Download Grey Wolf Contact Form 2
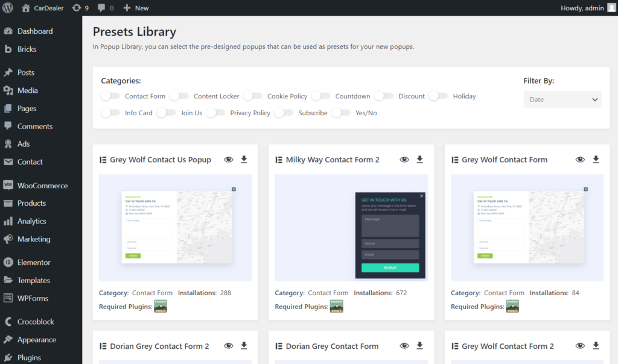This screenshot has height=364, width=618. pyautogui.click(x=596, y=345)
